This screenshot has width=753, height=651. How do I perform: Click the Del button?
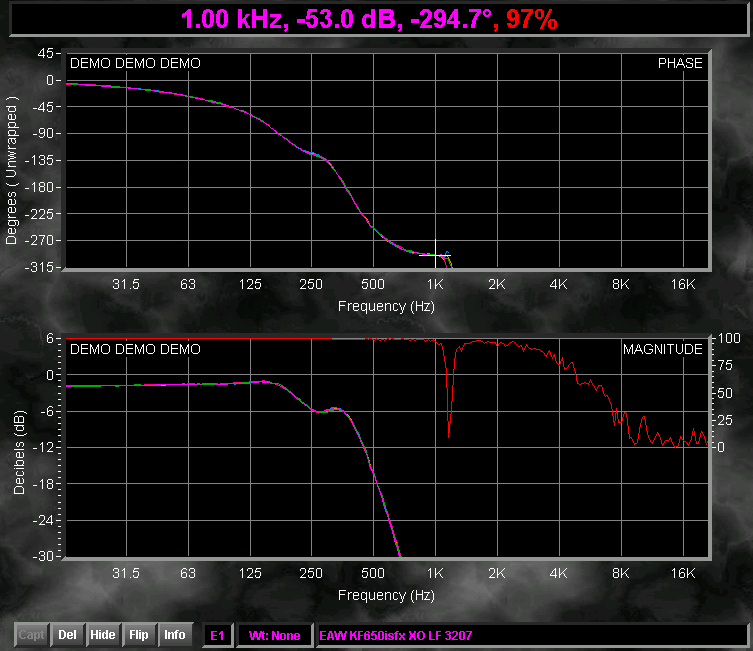[x=67, y=635]
